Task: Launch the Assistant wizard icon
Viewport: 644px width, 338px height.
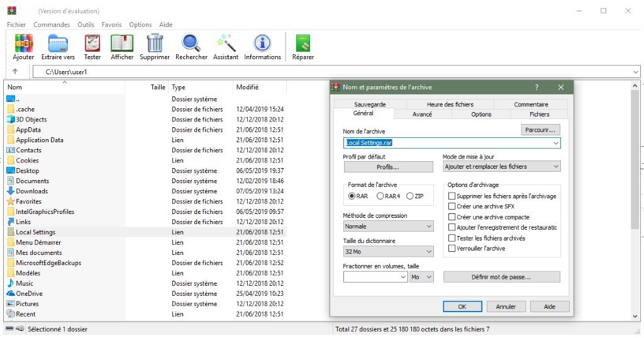Action: pos(226,44)
